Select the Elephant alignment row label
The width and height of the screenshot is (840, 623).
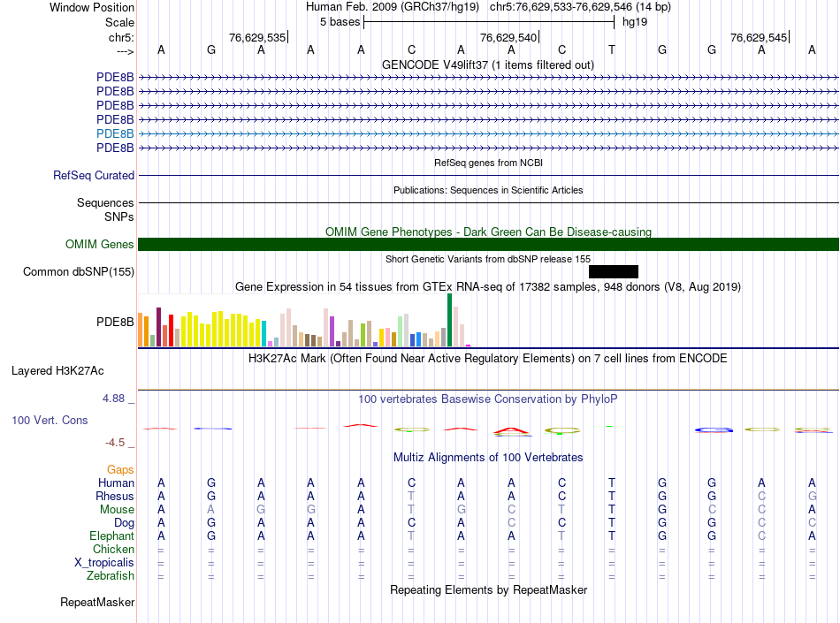click(112, 536)
